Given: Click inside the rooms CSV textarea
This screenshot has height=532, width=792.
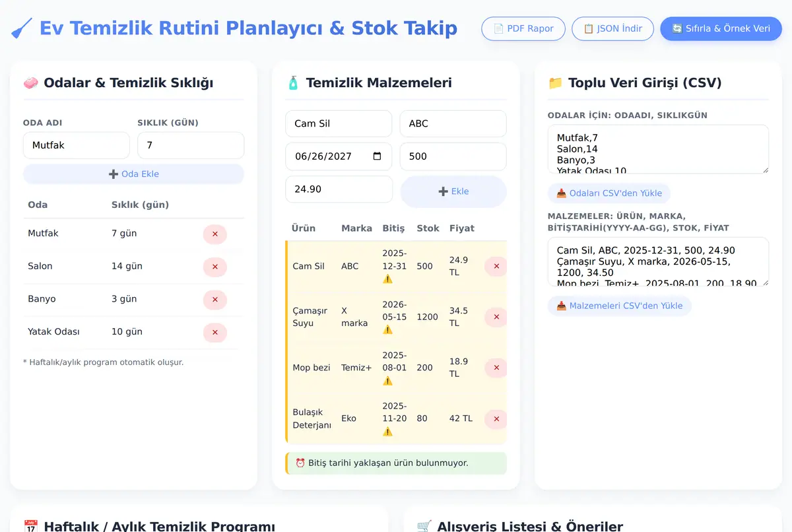Looking at the screenshot, I should 658,149.
